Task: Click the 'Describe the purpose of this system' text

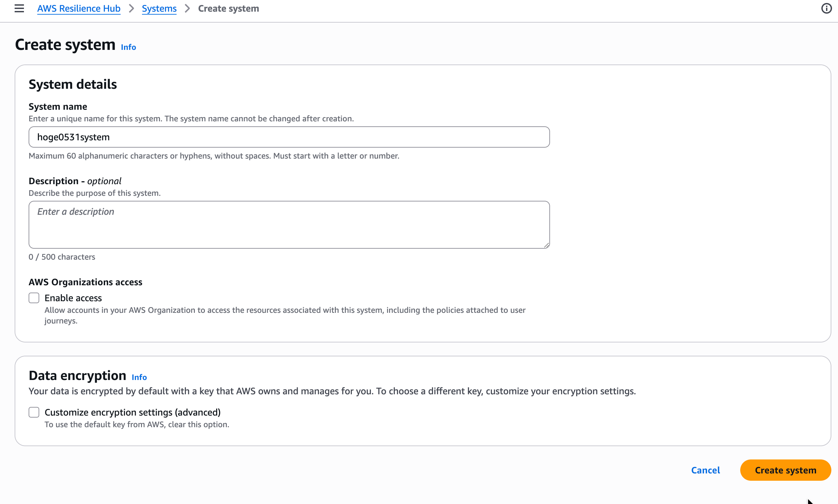Action: [x=94, y=193]
